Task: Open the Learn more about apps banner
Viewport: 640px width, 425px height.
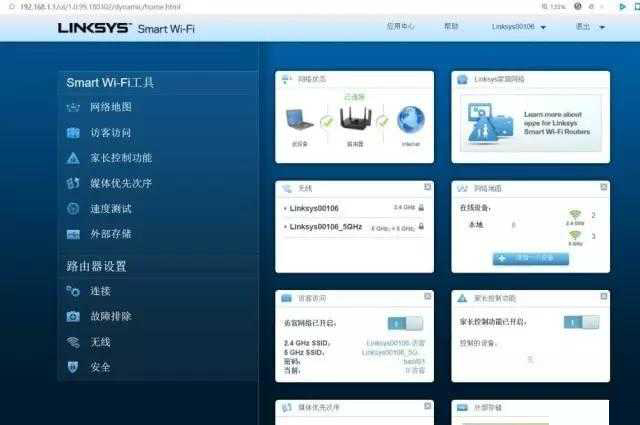Action: pyautogui.click(x=531, y=123)
